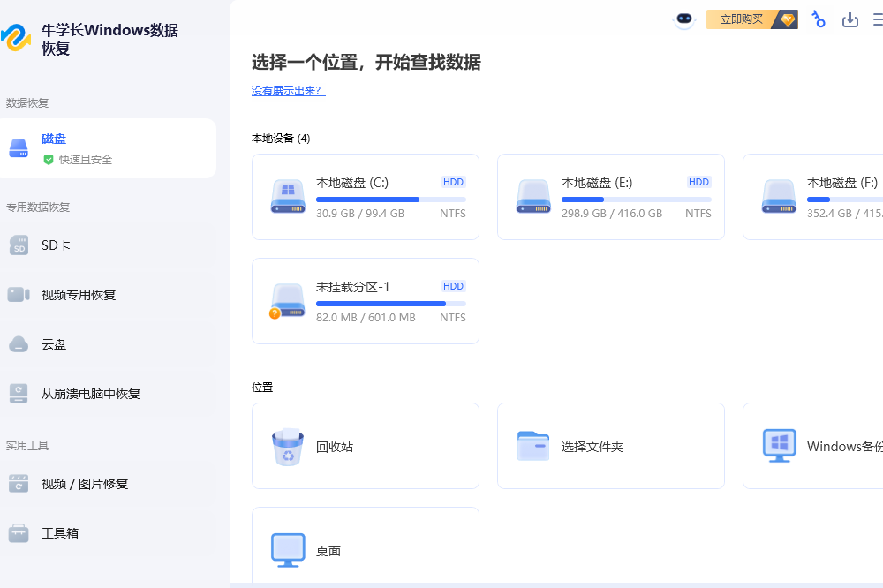Click the key registration icon
Screen dimensions: 883x588
coord(819,19)
